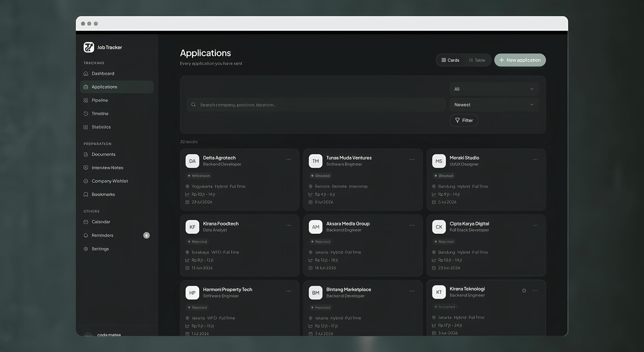Open the Cipta Karya Digital options menu
The height and width of the screenshot is (352, 644).
(535, 225)
